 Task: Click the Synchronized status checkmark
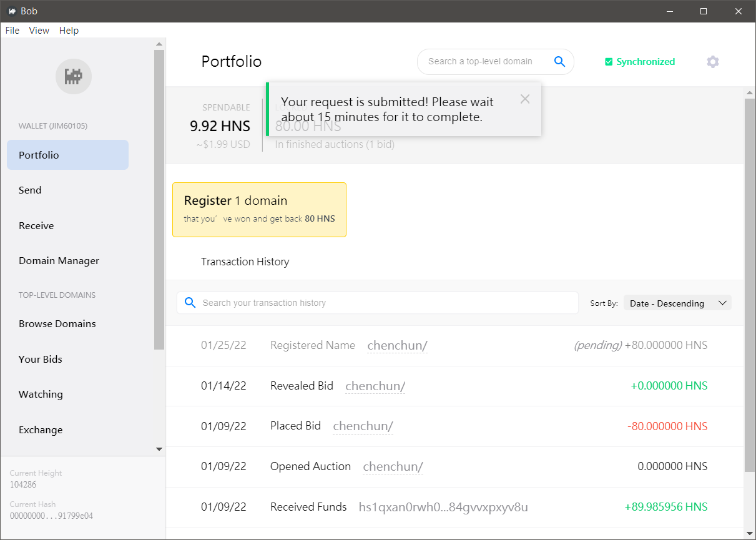609,62
